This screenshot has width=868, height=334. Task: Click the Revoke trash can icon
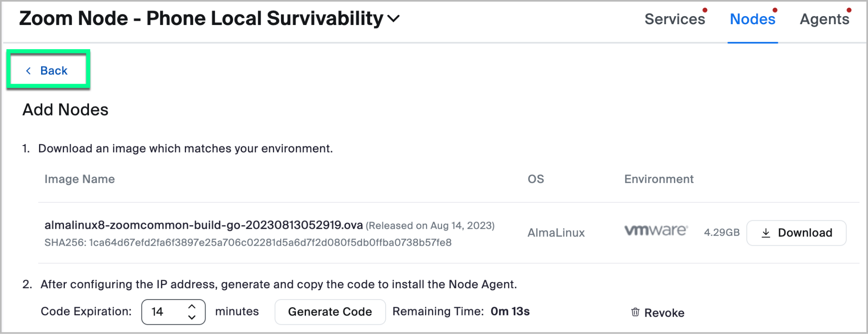click(x=635, y=312)
